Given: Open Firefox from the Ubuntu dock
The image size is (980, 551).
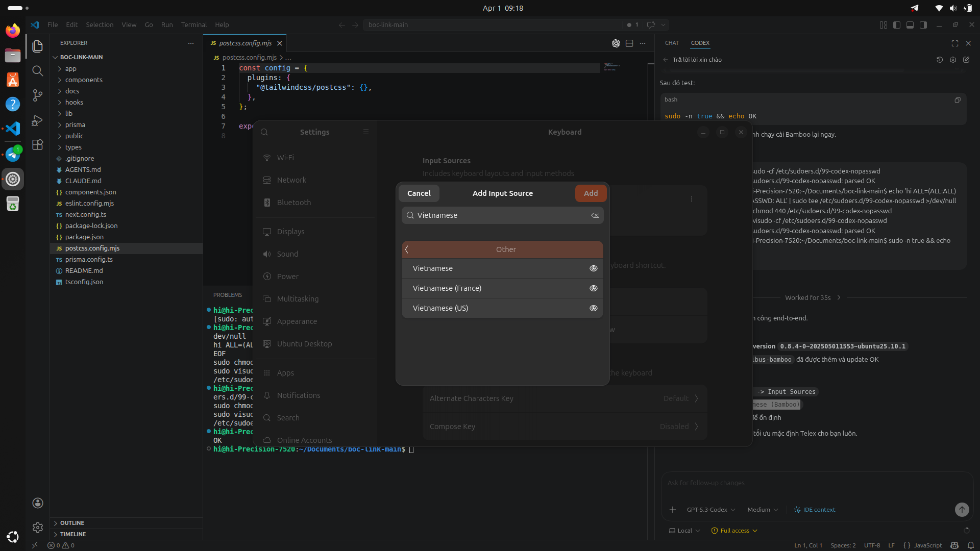Looking at the screenshot, I should click(13, 31).
